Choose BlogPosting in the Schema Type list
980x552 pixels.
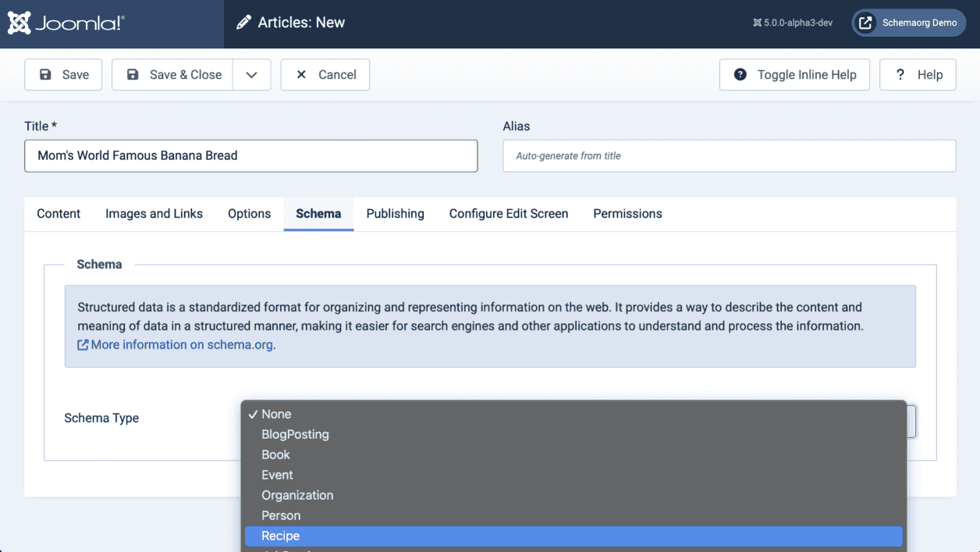point(295,434)
